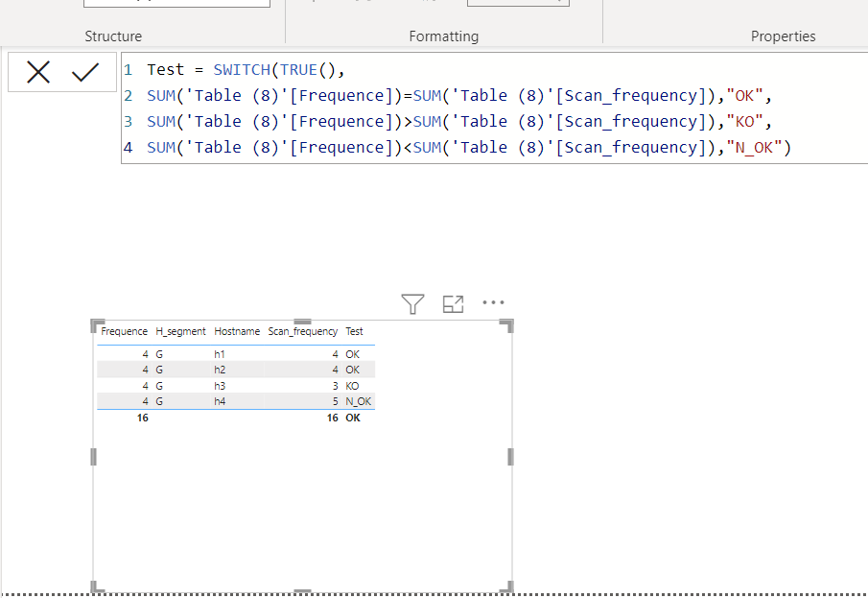This screenshot has width=868, height=598.
Task: Sort by the Hostname column header
Action: pos(237,331)
